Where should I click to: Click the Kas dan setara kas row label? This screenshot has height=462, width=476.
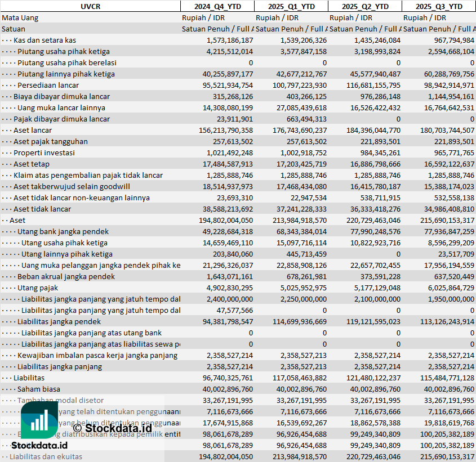click(45, 40)
